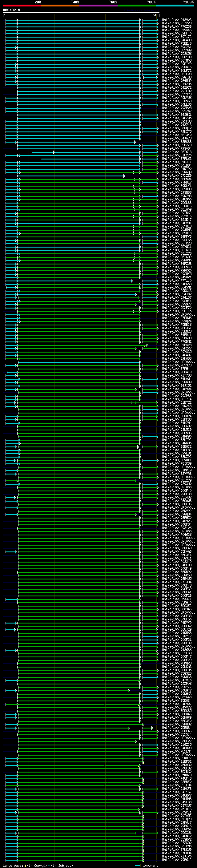Select hit UniRef100_A9SHF4
197x868 pixels.
[177, 301]
